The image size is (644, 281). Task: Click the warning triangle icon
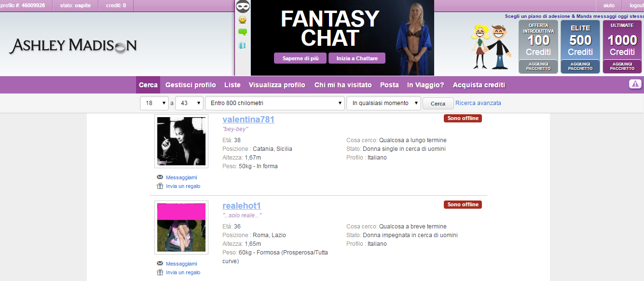635,84
